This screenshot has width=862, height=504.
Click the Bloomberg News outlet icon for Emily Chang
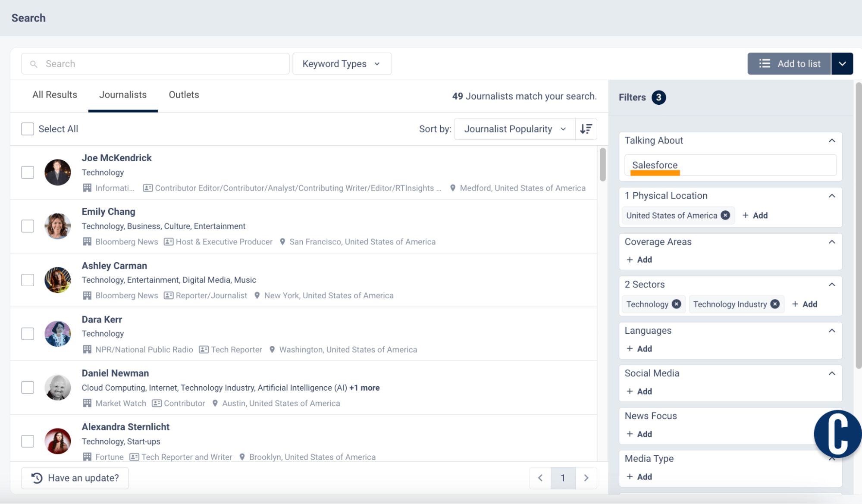pyautogui.click(x=86, y=241)
